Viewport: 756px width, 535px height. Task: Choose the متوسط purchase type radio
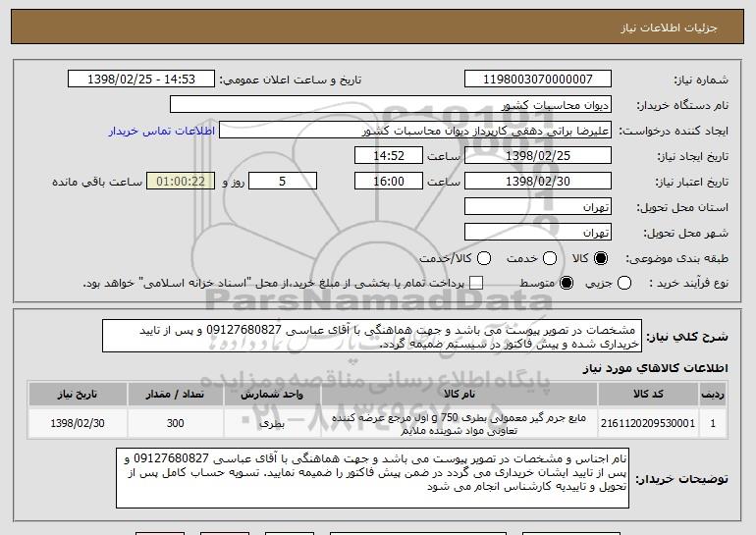pyautogui.click(x=567, y=283)
